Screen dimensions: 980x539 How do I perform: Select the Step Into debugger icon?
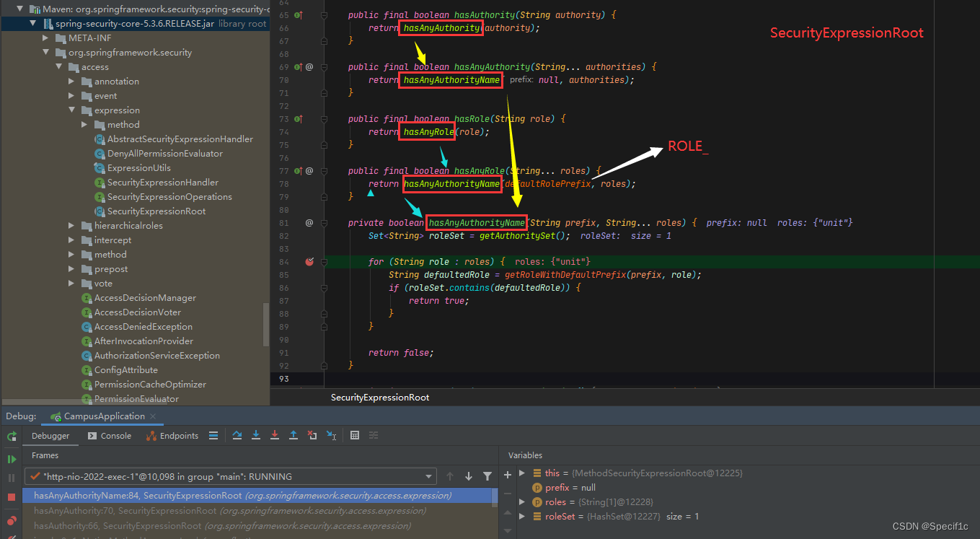coord(256,435)
